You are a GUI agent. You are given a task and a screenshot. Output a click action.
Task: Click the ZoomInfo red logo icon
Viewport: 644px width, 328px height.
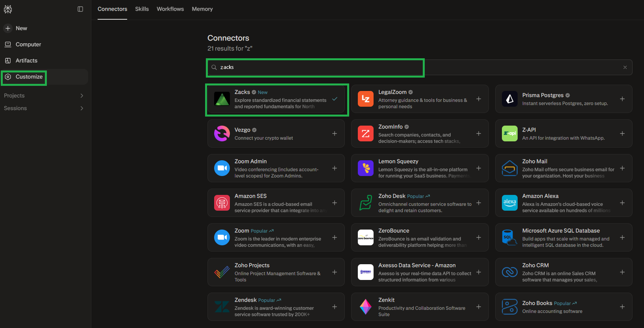(x=366, y=133)
